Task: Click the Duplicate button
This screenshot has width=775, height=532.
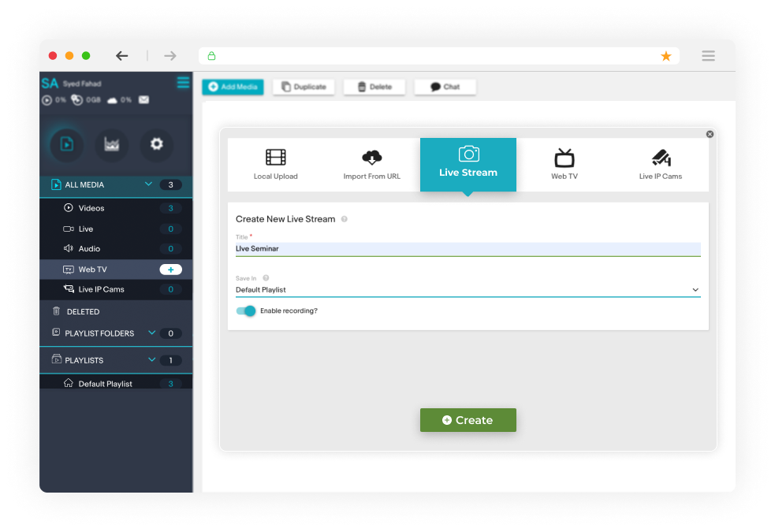Action: 304,87
